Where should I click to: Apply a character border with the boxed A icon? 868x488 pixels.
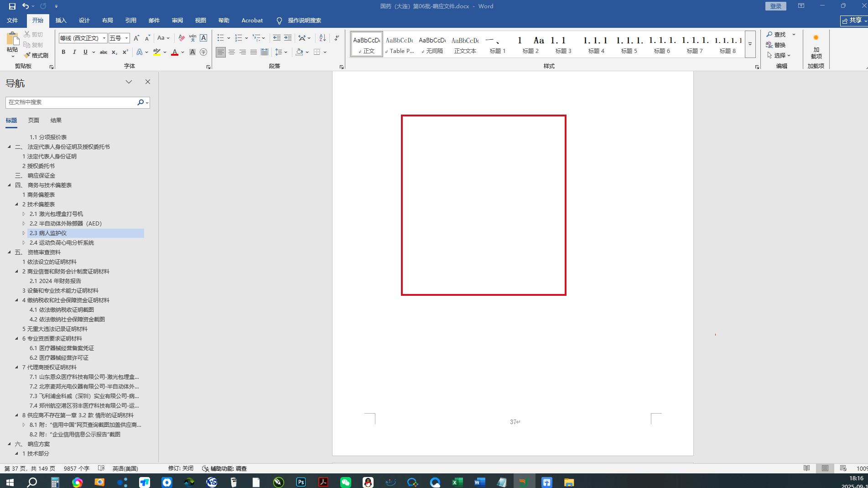coord(203,38)
